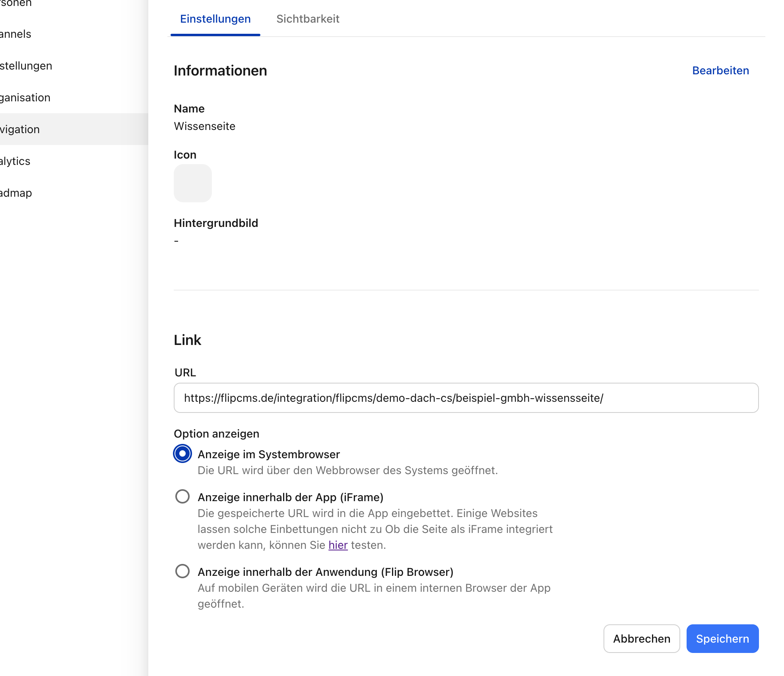This screenshot has height=676, width=784.
Task: Click the 'Link' section heading
Action: 188,340
